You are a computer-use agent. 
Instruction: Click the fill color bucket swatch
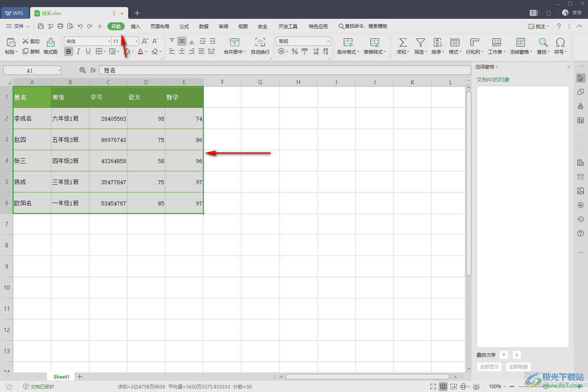tap(127, 51)
